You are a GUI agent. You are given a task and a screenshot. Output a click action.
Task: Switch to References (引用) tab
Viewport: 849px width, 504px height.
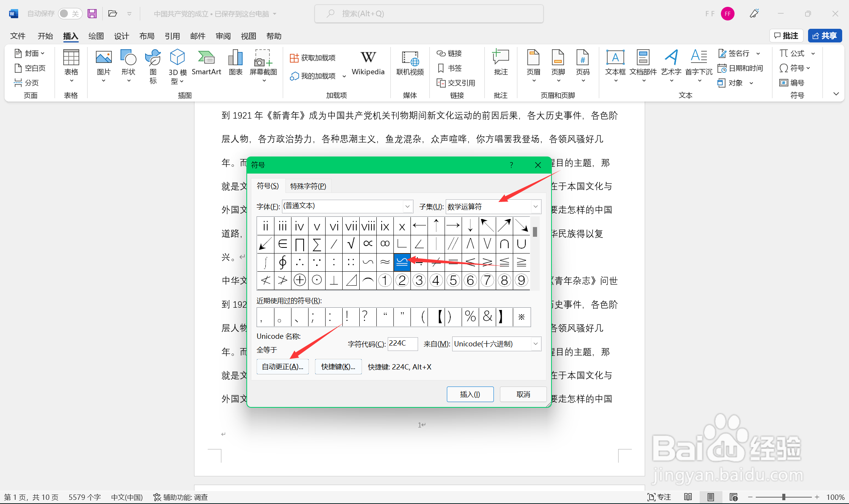pos(172,36)
